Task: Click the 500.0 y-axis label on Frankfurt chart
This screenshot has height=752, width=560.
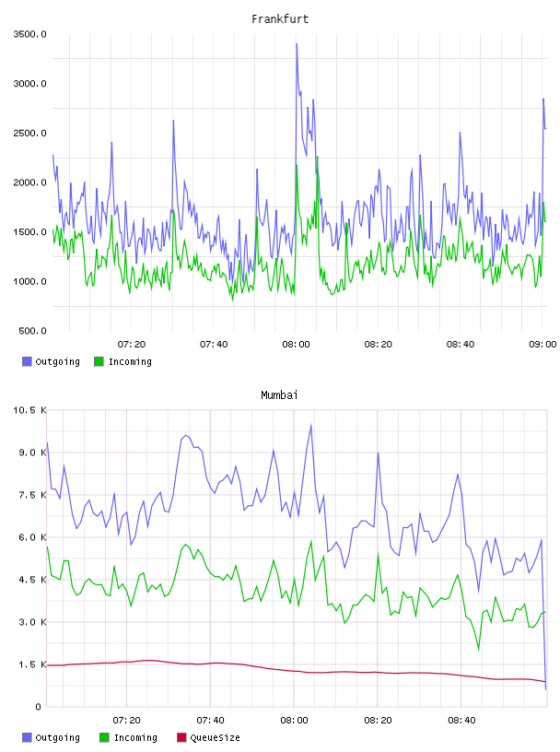Action: click(x=32, y=331)
